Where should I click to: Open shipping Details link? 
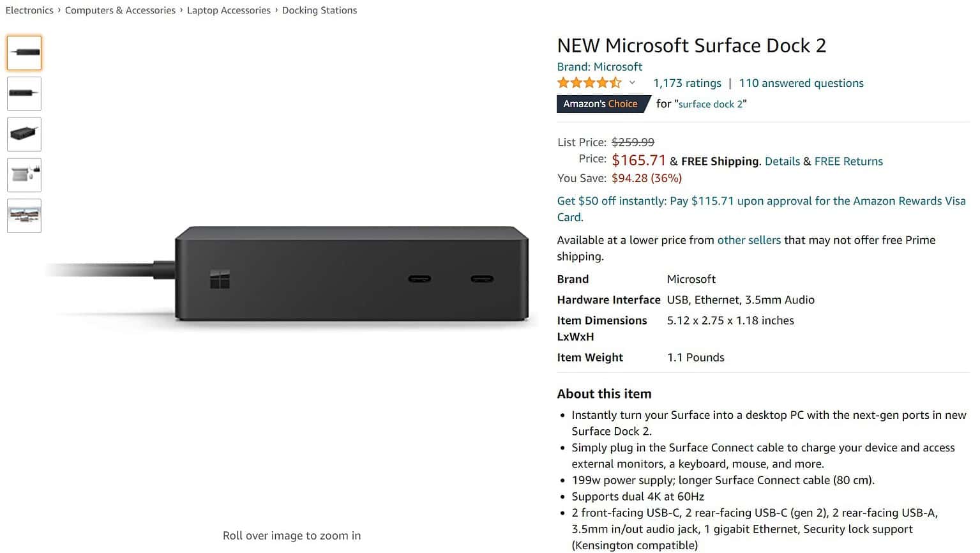tap(782, 161)
